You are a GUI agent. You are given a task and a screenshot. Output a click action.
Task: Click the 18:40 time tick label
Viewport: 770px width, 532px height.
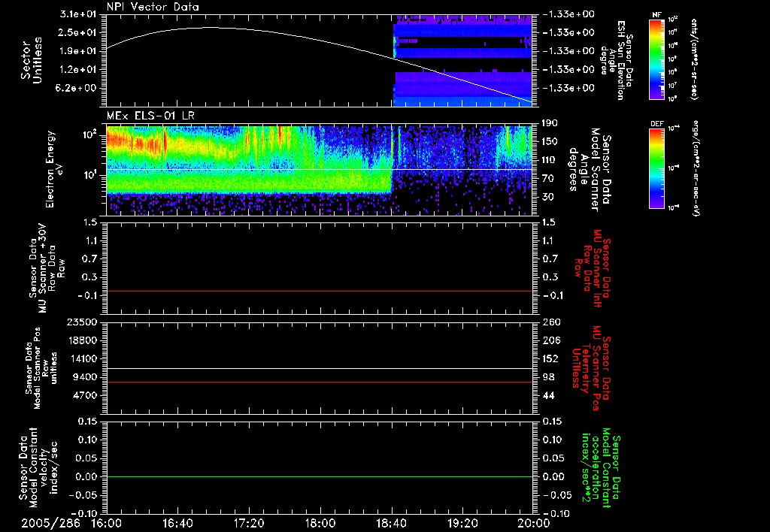[392, 523]
